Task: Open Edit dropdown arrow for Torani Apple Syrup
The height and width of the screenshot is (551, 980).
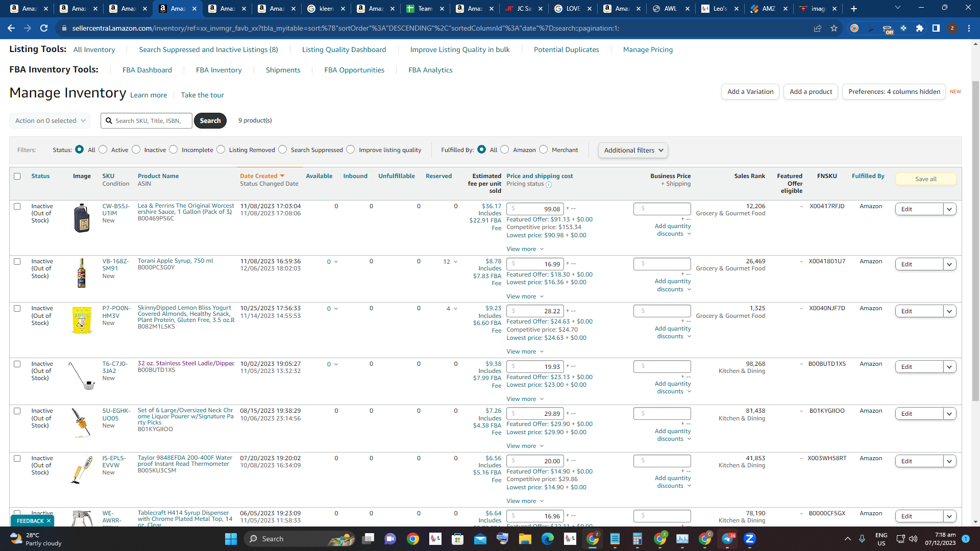Action: click(x=949, y=264)
